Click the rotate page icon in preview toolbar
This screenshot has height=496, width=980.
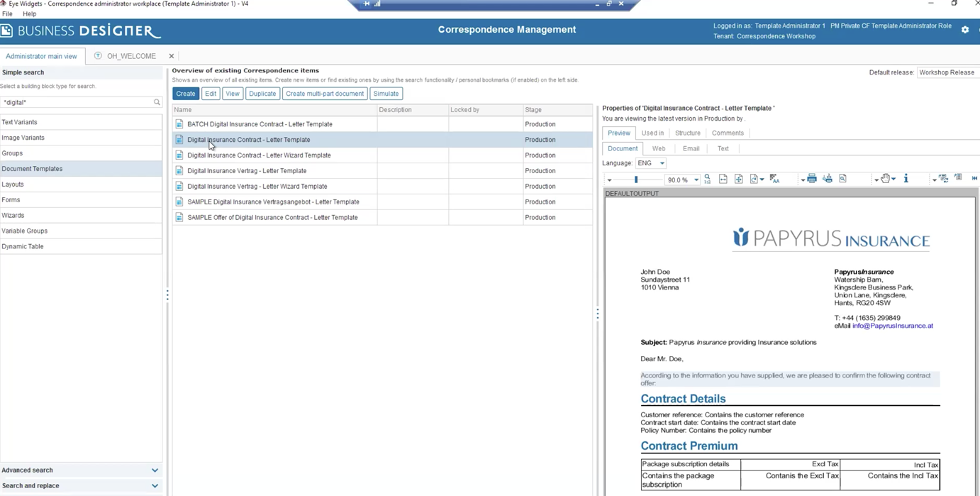(753, 179)
